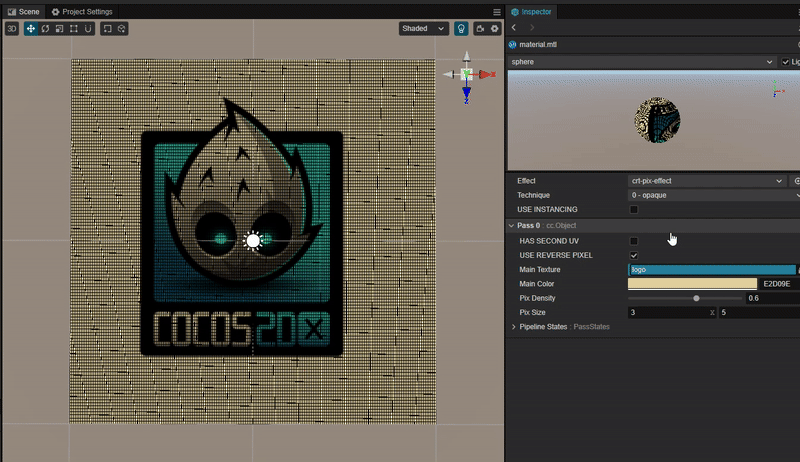Open the Technique 0 - opaque dropdown

point(714,195)
